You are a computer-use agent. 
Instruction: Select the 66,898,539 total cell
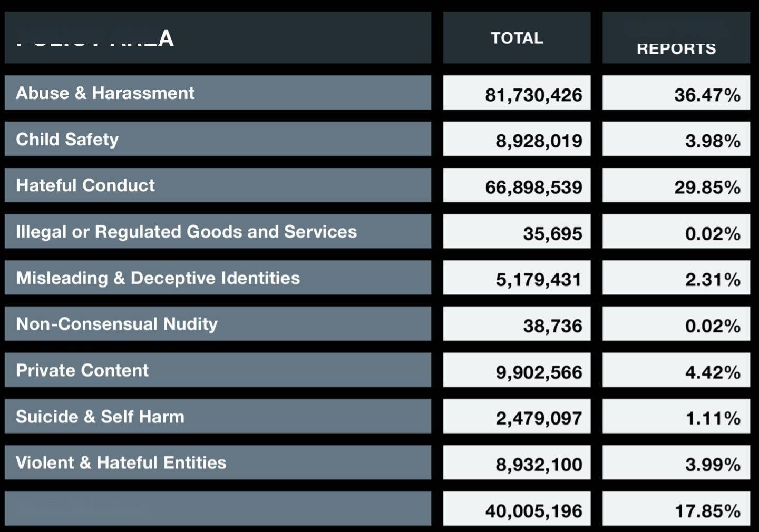[533, 187]
